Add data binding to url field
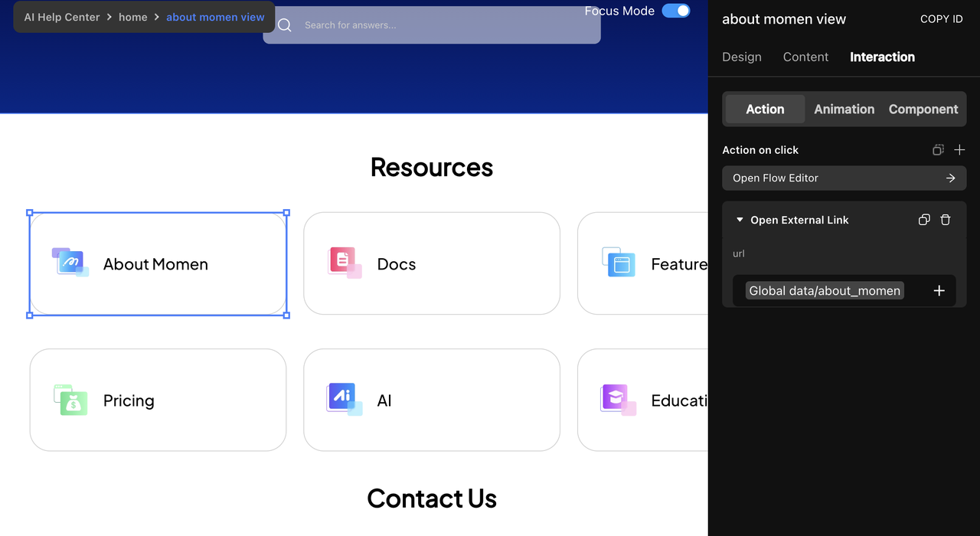980x536 pixels. coord(939,291)
